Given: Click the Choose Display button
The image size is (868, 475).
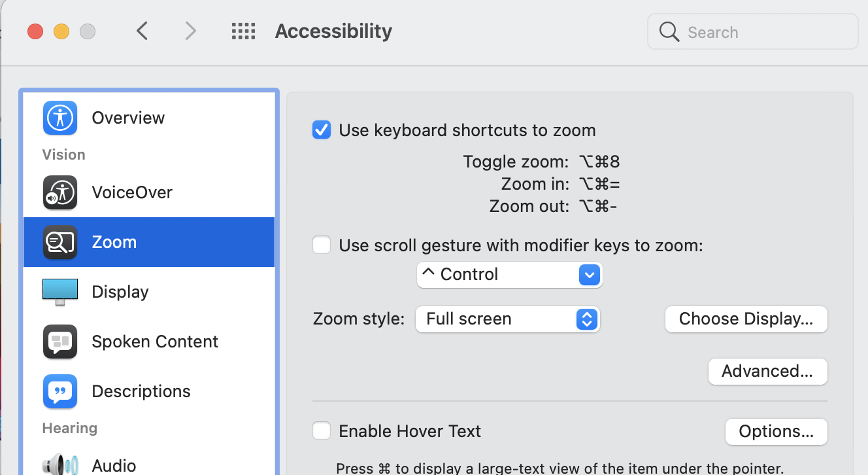Looking at the screenshot, I should pyautogui.click(x=746, y=319).
